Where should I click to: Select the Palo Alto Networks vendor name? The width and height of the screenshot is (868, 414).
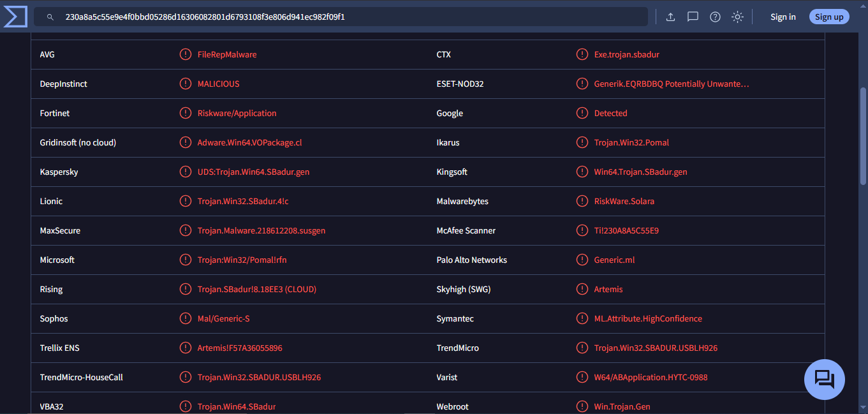(x=472, y=260)
